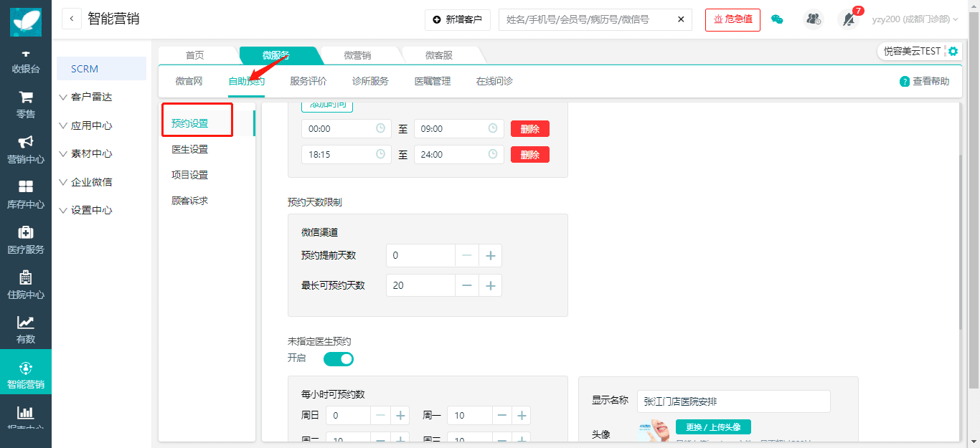The image size is (980, 448).
Task: Open 有数 chart icon in sidebar
Action: pyautogui.click(x=26, y=330)
